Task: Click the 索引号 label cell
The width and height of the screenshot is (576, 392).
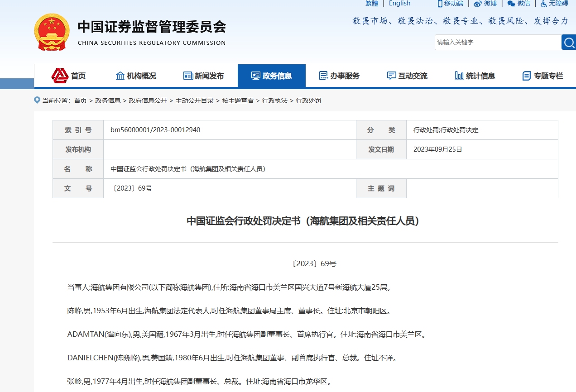Action: (x=78, y=130)
